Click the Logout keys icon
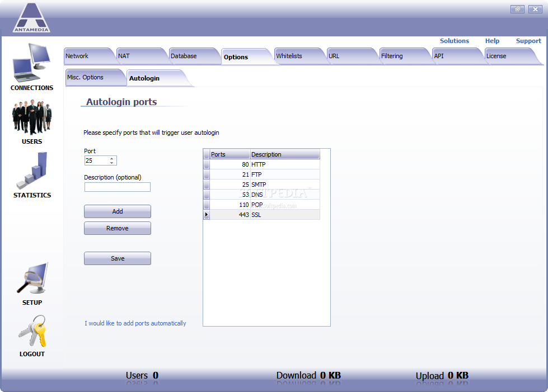Viewport: 548px width, 392px height. 32,331
